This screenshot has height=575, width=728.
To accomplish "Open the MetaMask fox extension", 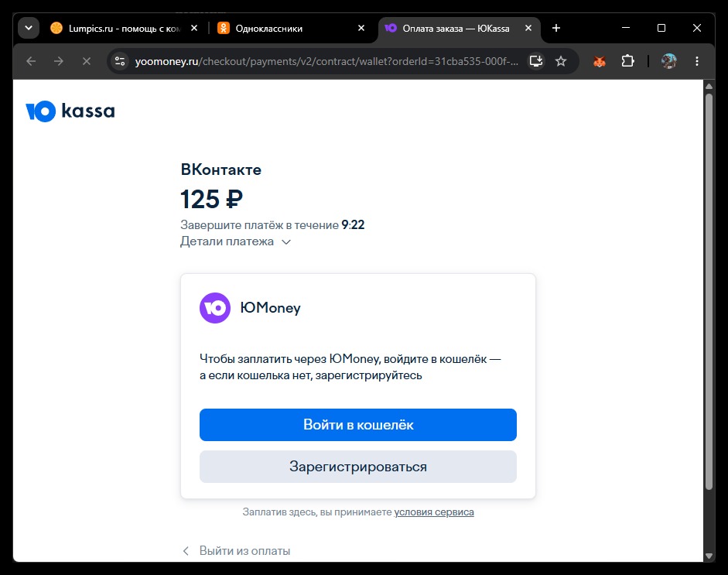I will coord(600,61).
